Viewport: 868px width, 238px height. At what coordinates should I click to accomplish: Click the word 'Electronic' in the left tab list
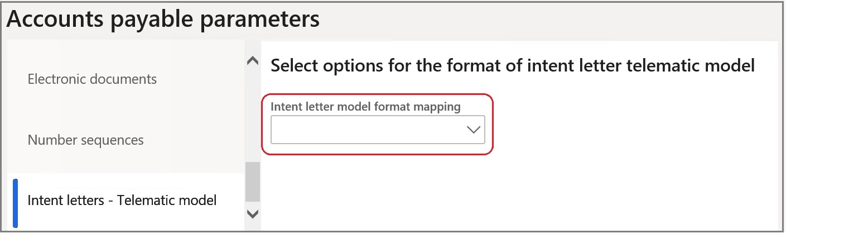[56, 79]
